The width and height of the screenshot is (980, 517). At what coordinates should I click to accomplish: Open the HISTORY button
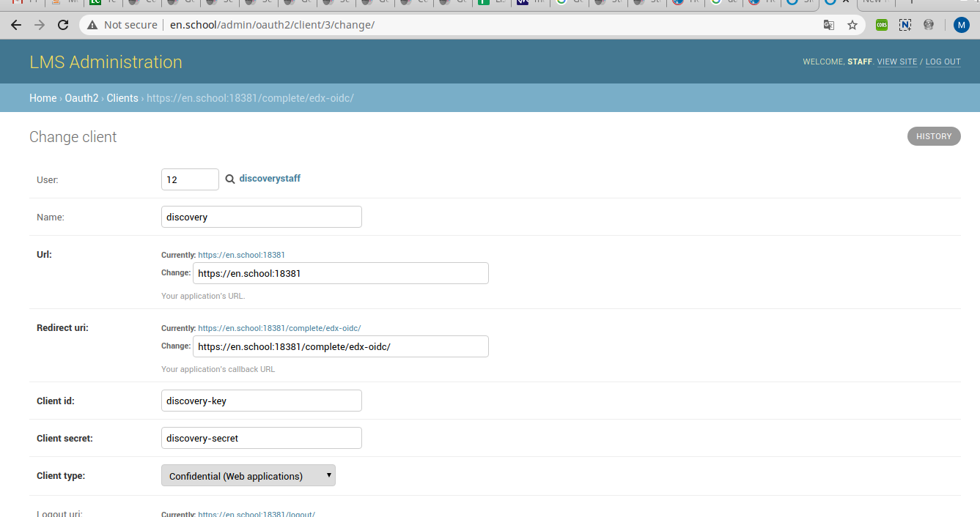933,136
